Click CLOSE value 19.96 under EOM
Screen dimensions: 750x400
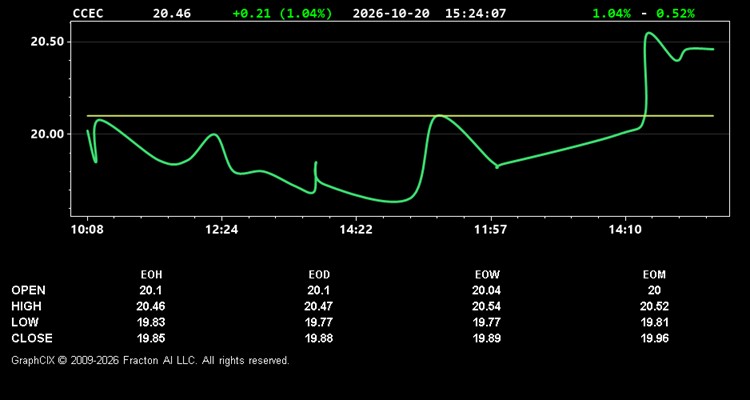(x=654, y=338)
